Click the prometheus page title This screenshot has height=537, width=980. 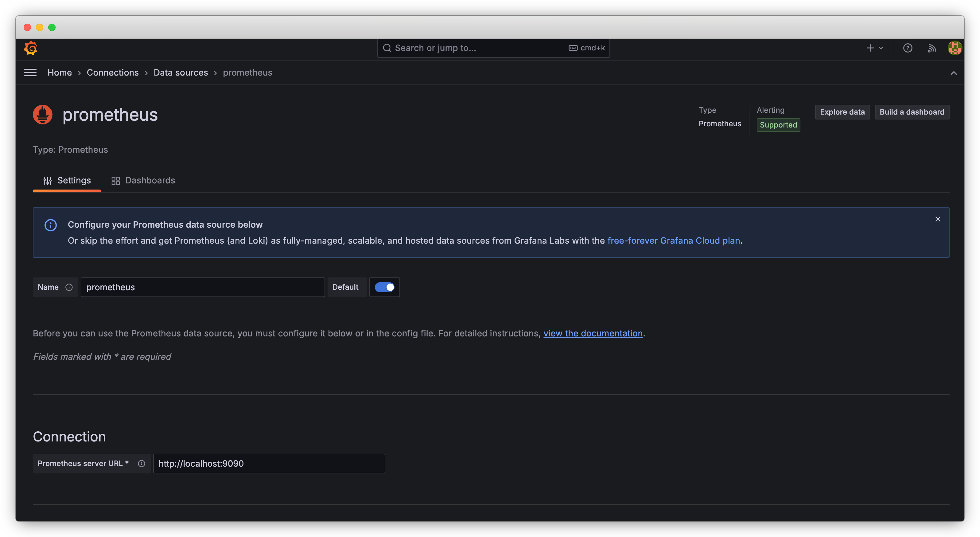pyautogui.click(x=110, y=115)
